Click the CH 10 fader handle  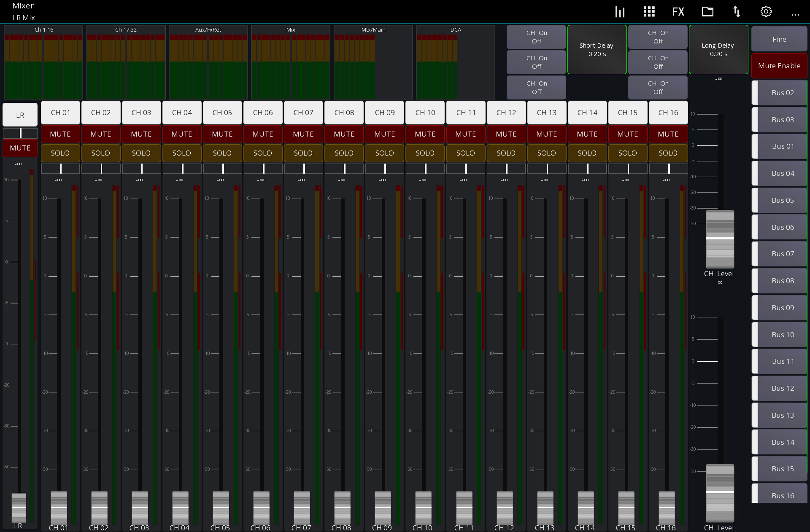point(423,508)
